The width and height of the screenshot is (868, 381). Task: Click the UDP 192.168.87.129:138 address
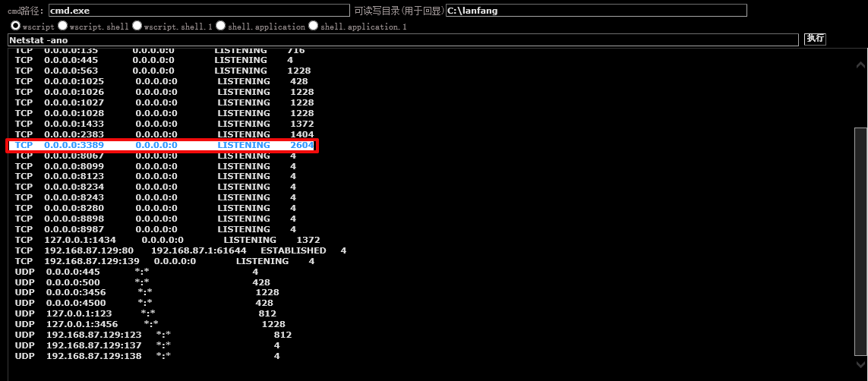pyautogui.click(x=94, y=356)
